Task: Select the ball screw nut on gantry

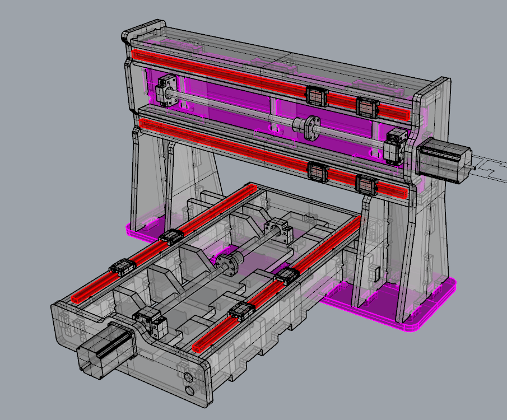Action: (307, 128)
